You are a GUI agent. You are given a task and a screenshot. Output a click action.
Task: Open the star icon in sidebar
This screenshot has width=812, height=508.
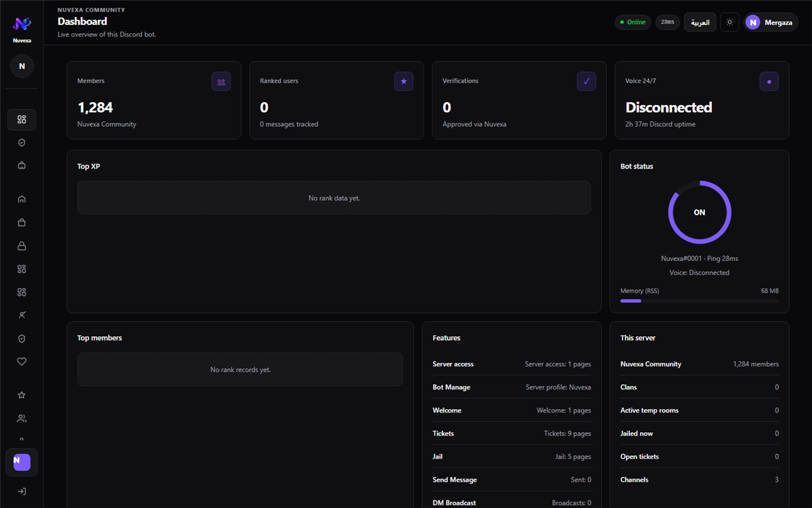click(22, 395)
